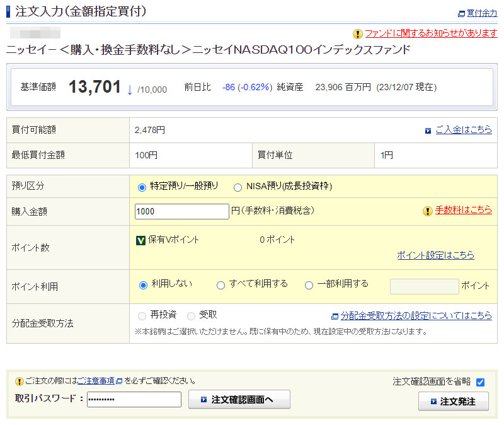The width and height of the screenshot is (504, 425).
Task: Click the warning icon next to 手数料はこちら
Action: (428, 211)
